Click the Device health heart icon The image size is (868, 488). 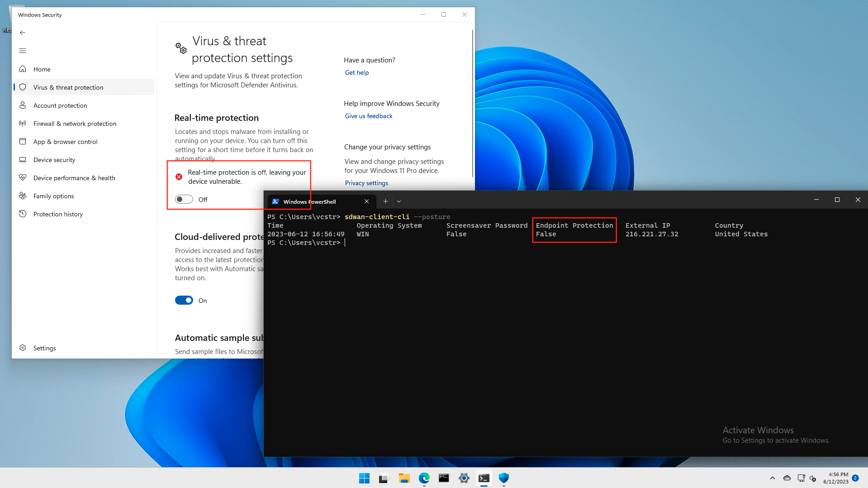click(x=23, y=177)
